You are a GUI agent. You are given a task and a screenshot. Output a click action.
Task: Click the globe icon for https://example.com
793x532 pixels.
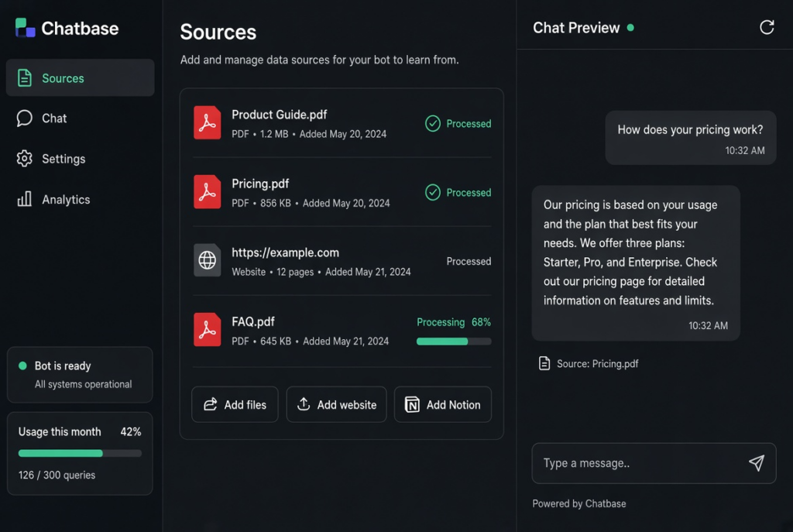207,260
